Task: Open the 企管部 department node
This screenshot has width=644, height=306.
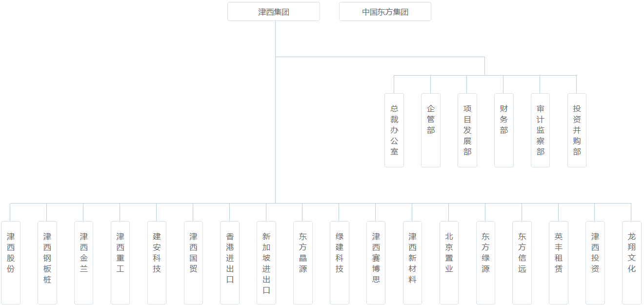Action: coord(431,130)
